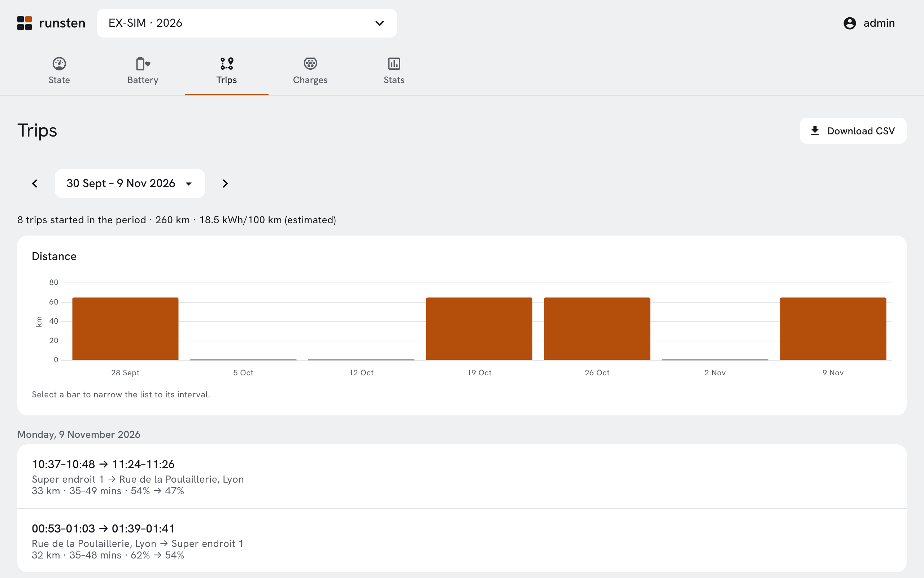Open the EX-SIM · 2026 vehicle dropdown

click(247, 23)
